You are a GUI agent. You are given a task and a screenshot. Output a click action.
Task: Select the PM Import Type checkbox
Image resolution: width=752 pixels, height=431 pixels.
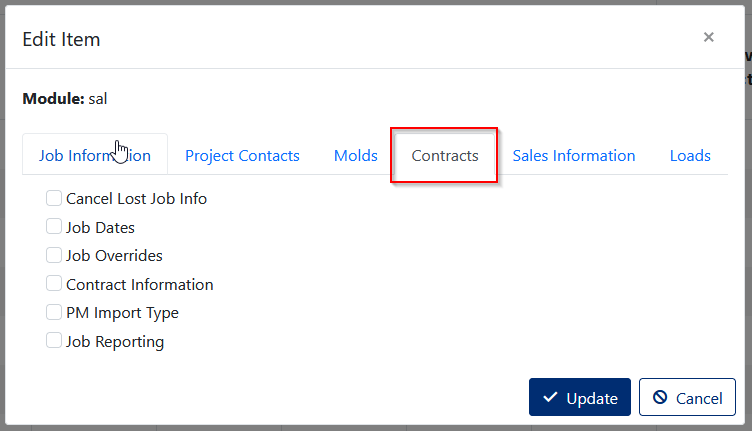tap(54, 312)
